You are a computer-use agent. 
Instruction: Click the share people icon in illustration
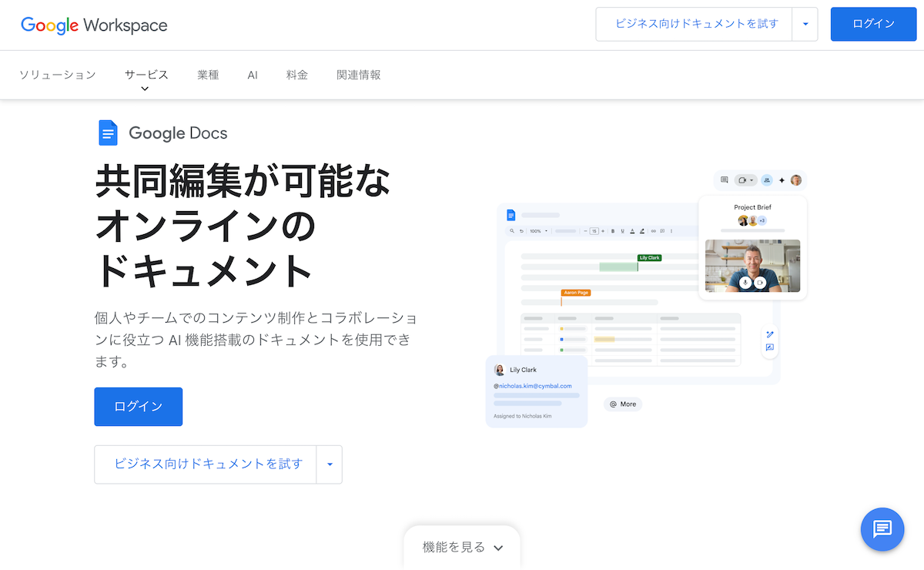767,180
